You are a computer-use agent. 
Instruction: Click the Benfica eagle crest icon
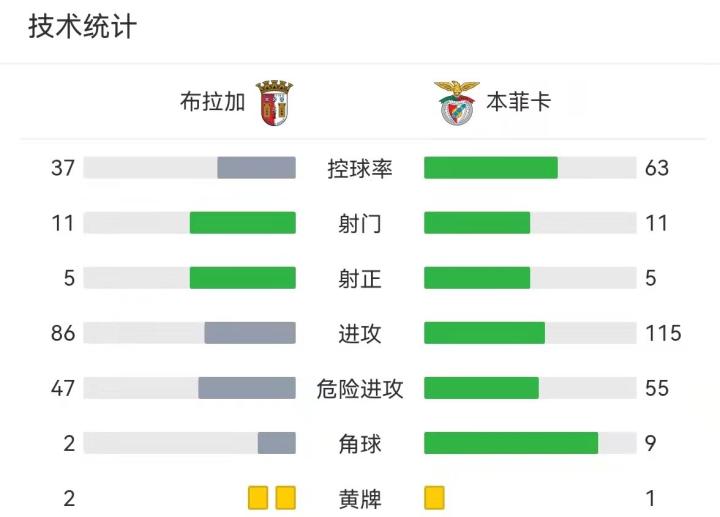[456, 102]
